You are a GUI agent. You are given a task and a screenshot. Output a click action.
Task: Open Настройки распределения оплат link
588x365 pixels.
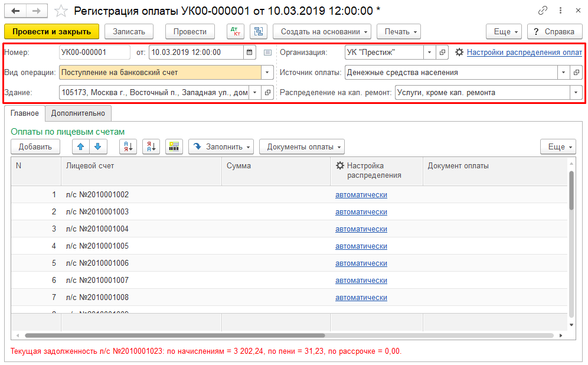[524, 53]
